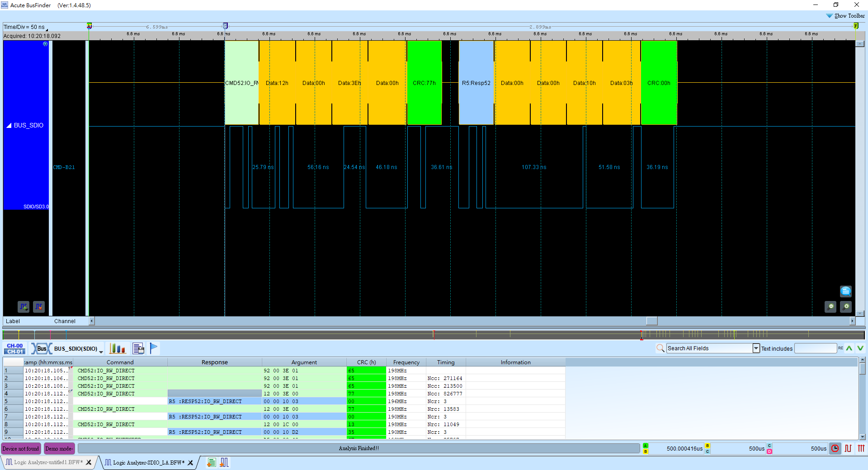This screenshot has height=470, width=868.
Task: Expand the Show Toolbar arrow
Action: (x=829, y=16)
